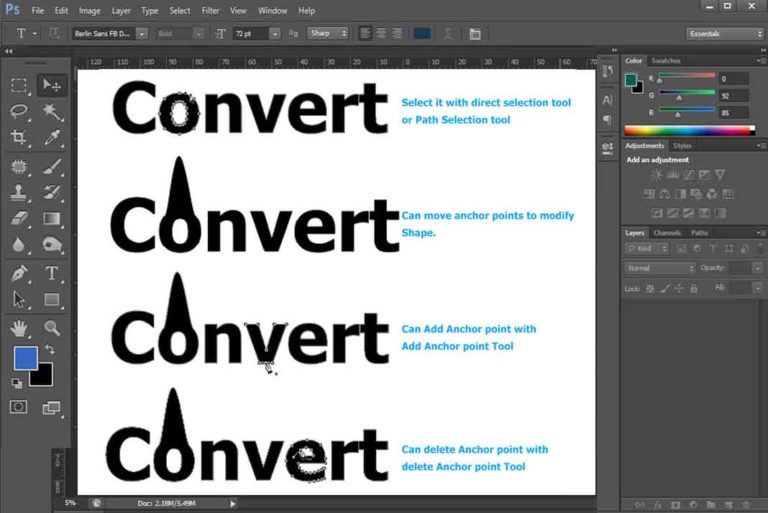Expand the font size dropdown
This screenshot has height=513, width=768.
point(274,33)
